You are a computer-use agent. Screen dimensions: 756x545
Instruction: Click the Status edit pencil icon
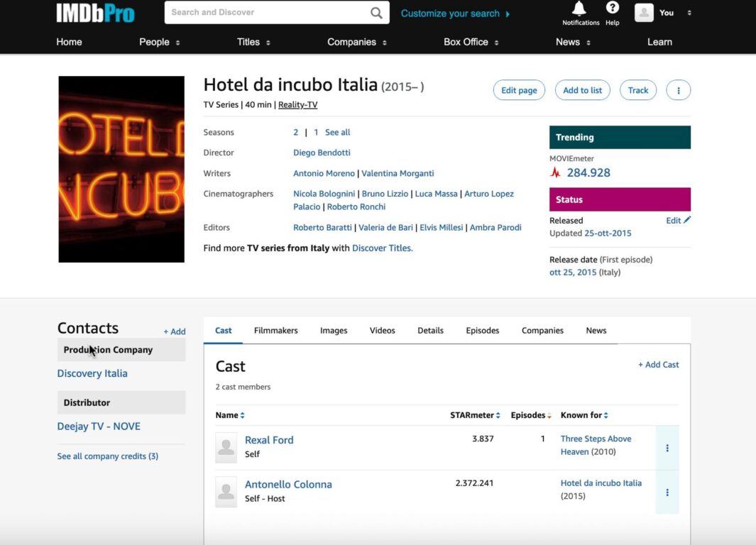[x=687, y=220]
